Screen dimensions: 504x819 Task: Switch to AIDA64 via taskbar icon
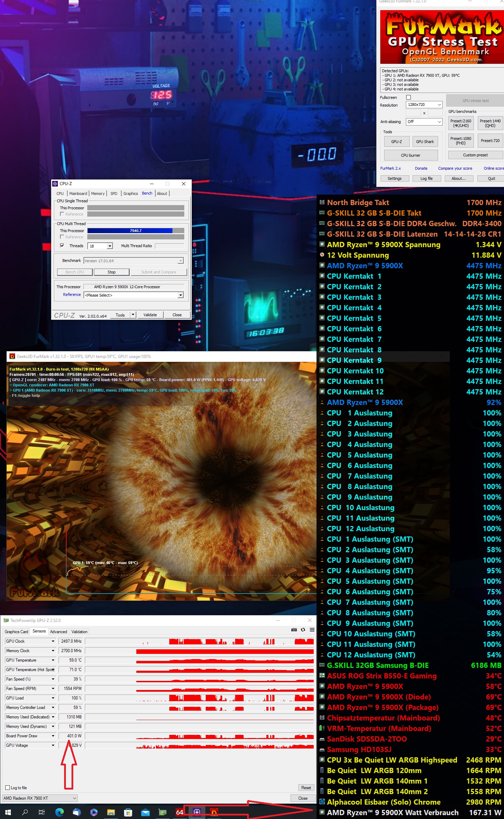click(x=179, y=812)
